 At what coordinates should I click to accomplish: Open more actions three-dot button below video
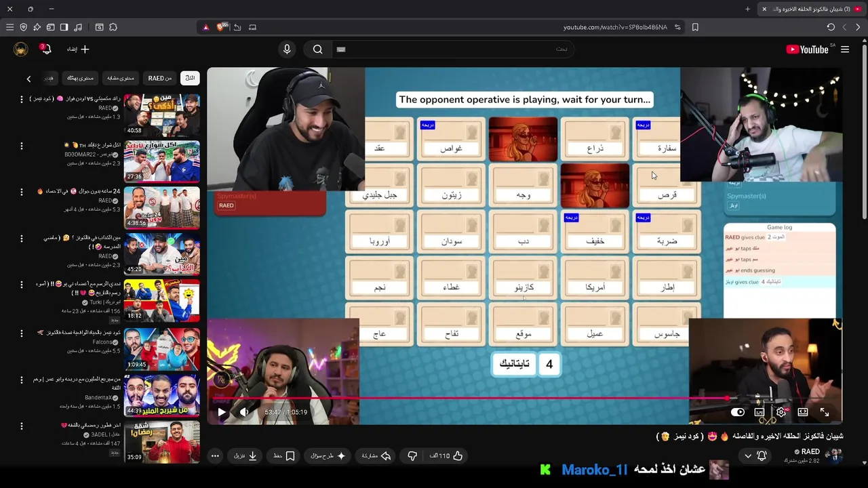coord(215,456)
